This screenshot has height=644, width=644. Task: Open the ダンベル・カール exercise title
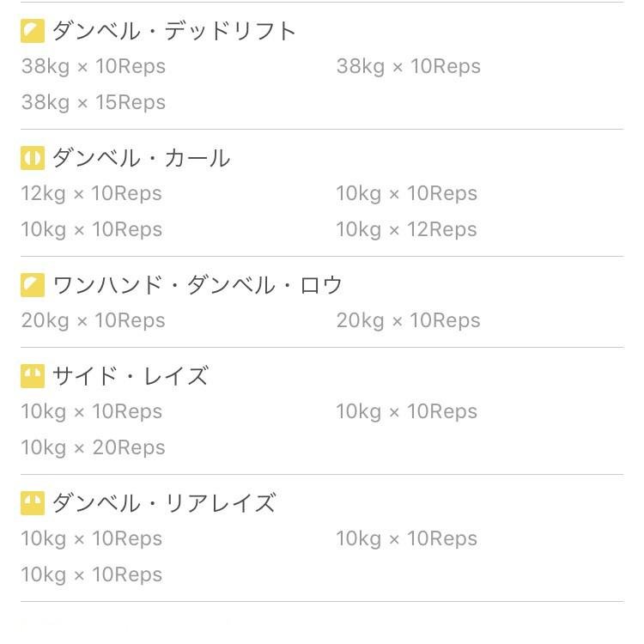141,158
